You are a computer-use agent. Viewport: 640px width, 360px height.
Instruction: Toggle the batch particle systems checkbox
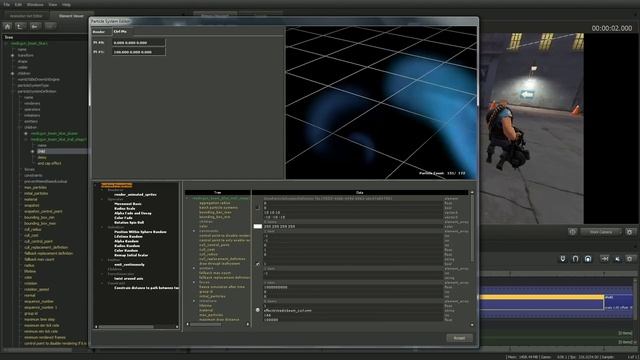click(x=258, y=207)
